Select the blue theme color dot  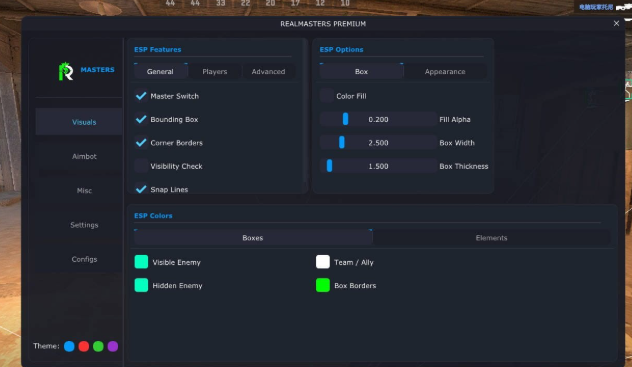[69, 346]
